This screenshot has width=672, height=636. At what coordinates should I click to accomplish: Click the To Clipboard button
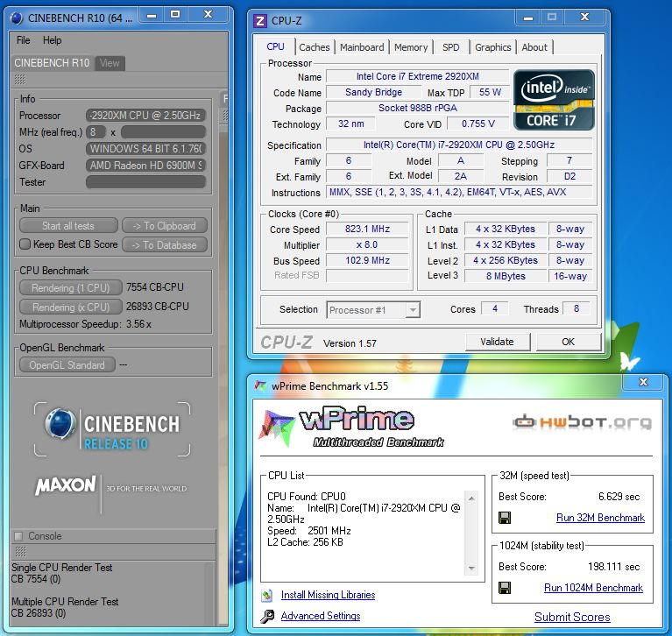pyautogui.click(x=165, y=226)
